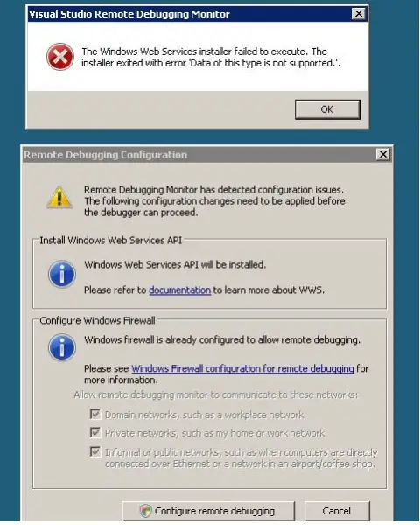Screen dimensions: 420x525
Task: Click the info icon beside Windows firewall text
Action: [62, 347]
